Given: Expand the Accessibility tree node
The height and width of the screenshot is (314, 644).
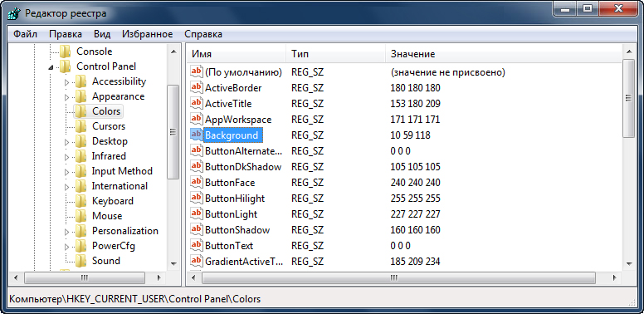Looking at the screenshot, I should (66, 81).
